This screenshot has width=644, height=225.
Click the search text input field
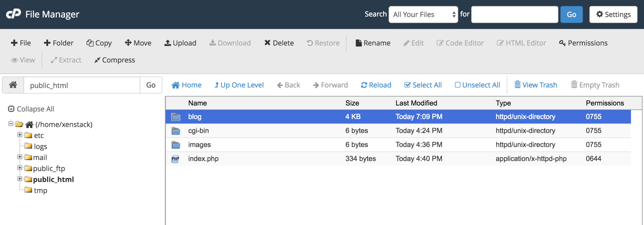(x=514, y=15)
